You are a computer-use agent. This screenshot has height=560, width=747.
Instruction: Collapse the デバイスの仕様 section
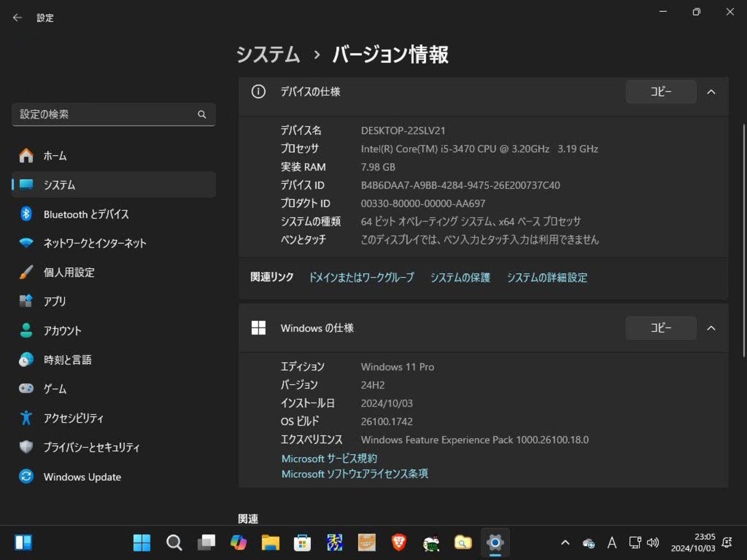point(711,92)
